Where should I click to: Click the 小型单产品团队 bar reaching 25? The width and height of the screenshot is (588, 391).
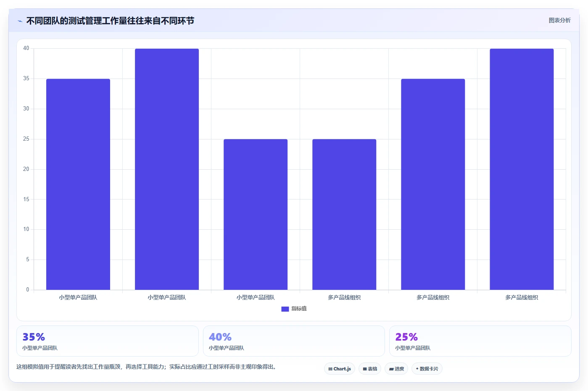click(x=256, y=215)
